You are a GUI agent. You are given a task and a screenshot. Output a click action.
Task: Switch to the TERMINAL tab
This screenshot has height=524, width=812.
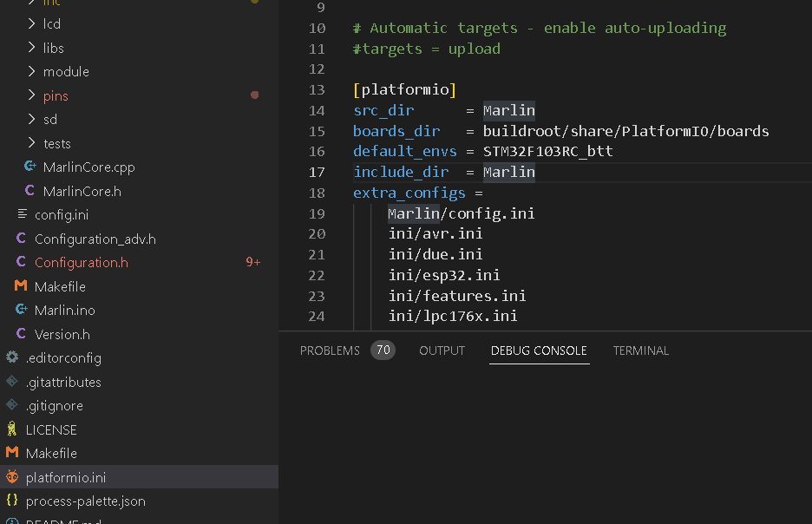[x=640, y=350]
